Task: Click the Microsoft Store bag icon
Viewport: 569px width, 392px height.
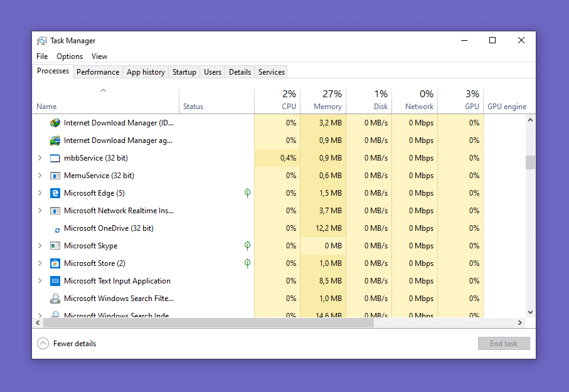Action: click(55, 263)
